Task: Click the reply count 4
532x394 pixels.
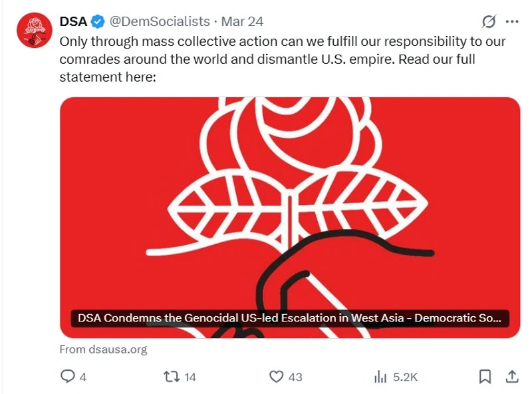Action: tap(83, 377)
